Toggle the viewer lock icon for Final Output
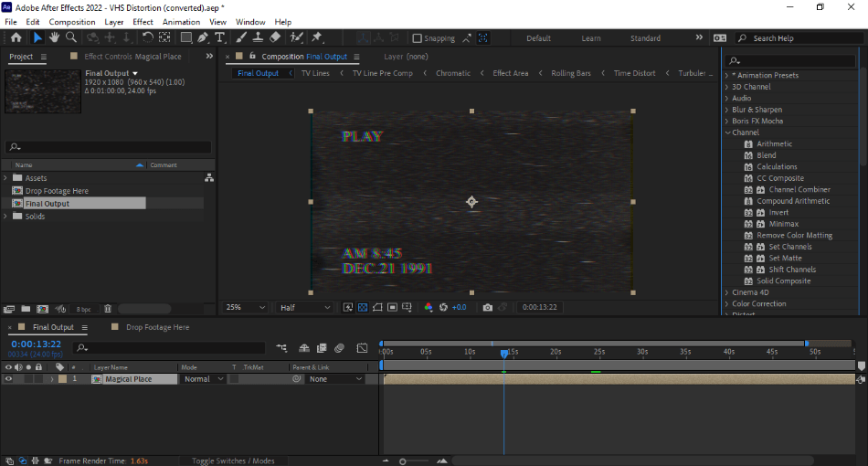 pyautogui.click(x=252, y=57)
